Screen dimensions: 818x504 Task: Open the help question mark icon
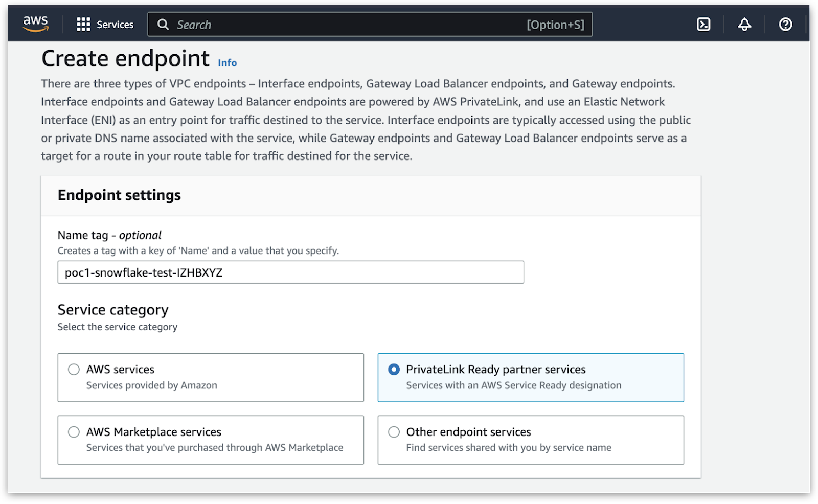click(x=785, y=25)
